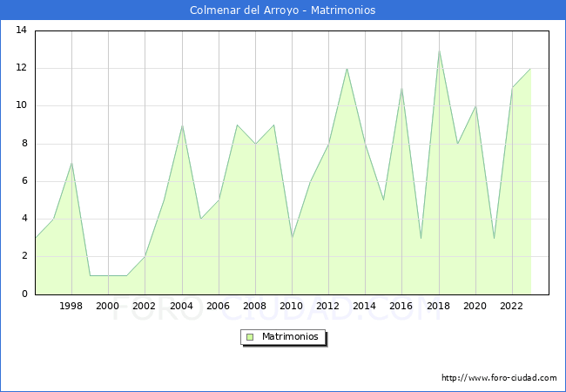
Task: Click the chart title 'Colmenar del Arroyo - Matrimonios'
Action: [283, 10]
